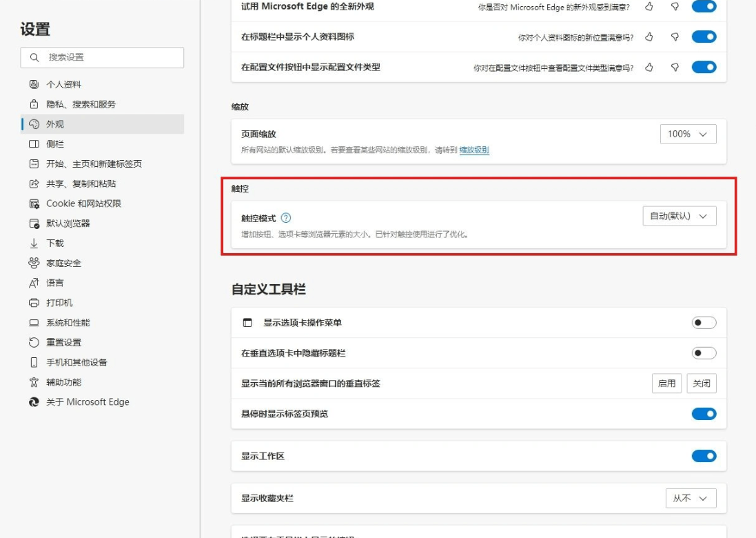Enable 显示选项卡操作菜单
This screenshot has height=538, width=756.
[704, 322]
